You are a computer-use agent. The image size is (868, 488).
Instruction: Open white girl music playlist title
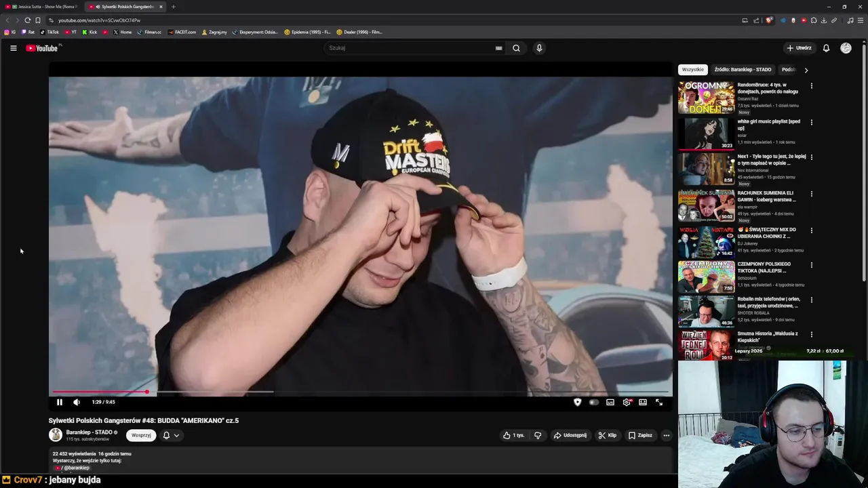coord(769,125)
